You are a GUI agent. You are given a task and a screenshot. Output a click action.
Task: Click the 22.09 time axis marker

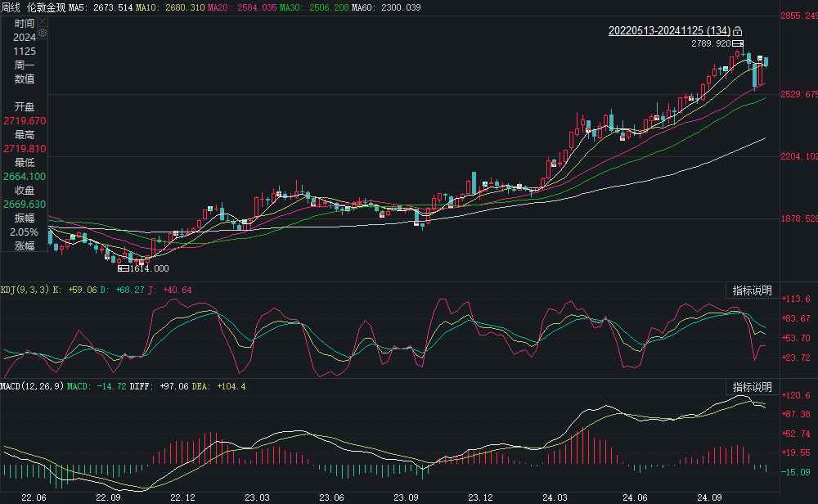(x=109, y=497)
